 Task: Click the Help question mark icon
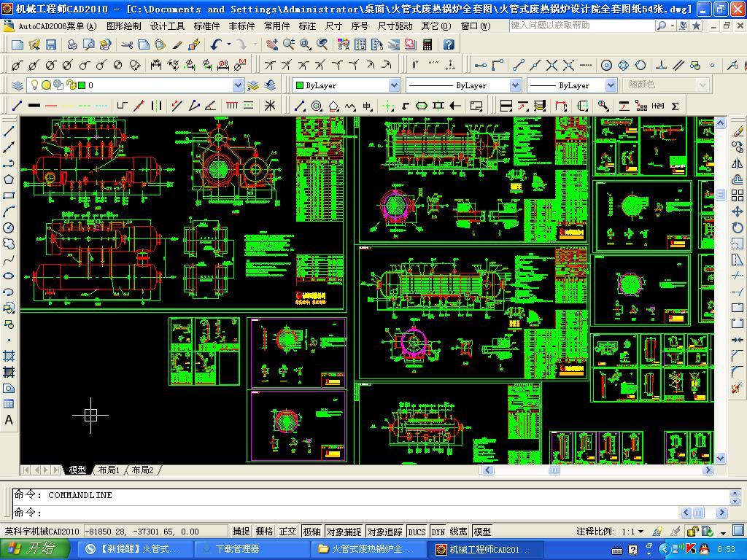pos(449,44)
